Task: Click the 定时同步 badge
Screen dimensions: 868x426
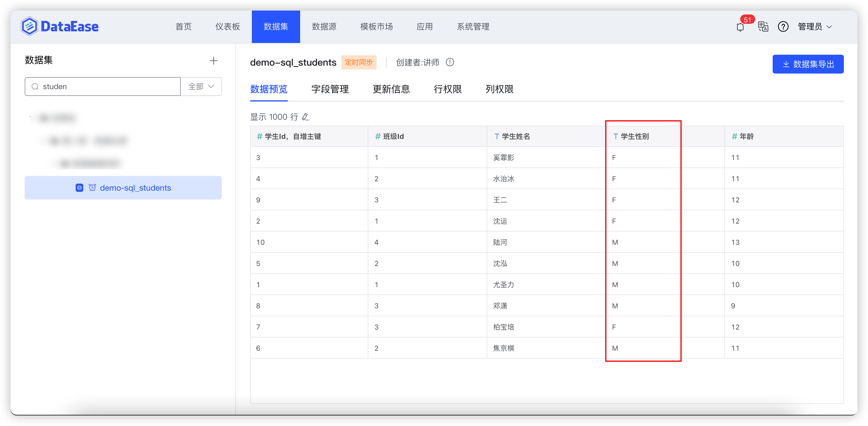Action: click(x=358, y=62)
